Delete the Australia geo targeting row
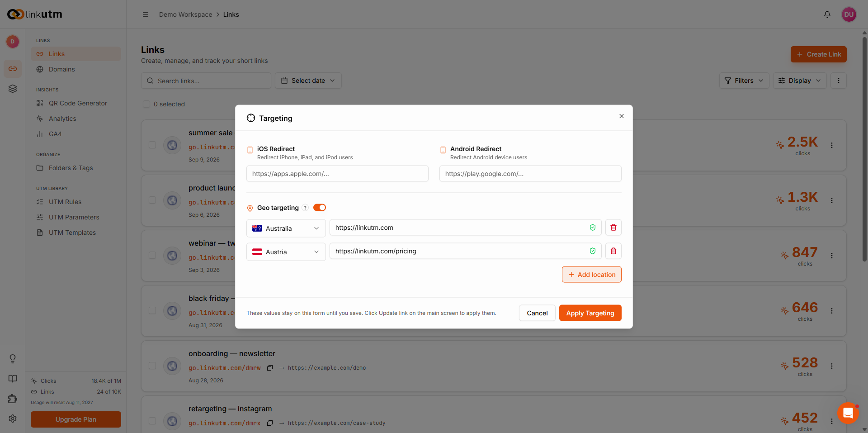Screen dimensions: 868x433 click(x=613, y=228)
